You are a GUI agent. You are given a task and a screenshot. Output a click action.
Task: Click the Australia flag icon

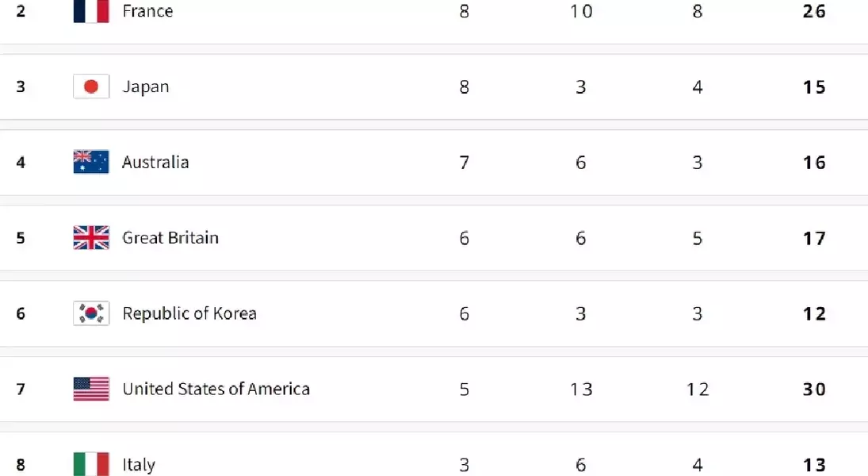[x=91, y=162]
